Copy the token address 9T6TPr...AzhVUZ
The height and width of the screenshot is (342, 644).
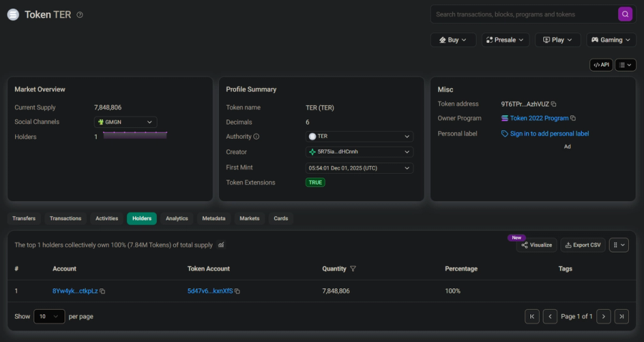coord(554,104)
